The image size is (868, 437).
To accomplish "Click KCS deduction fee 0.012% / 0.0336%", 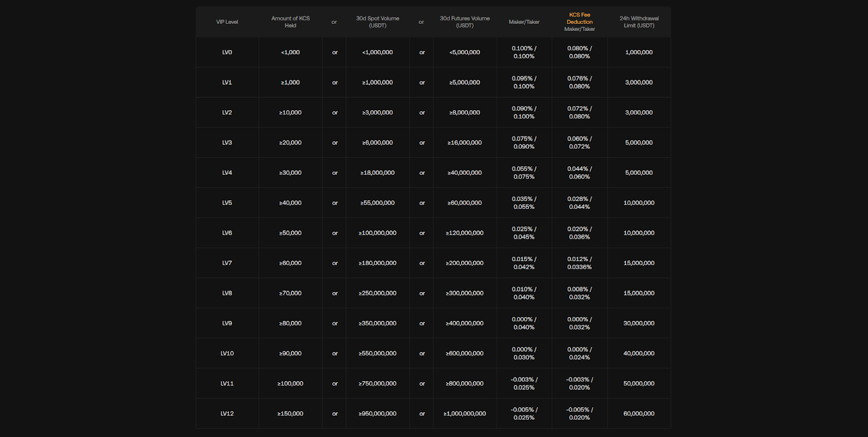I will [x=579, y=263].
